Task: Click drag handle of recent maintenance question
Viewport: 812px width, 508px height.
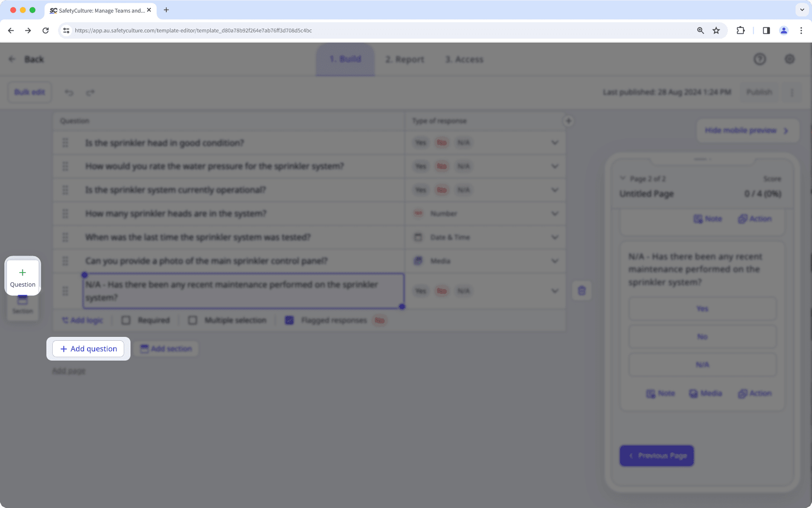Action: coord(65,291)
